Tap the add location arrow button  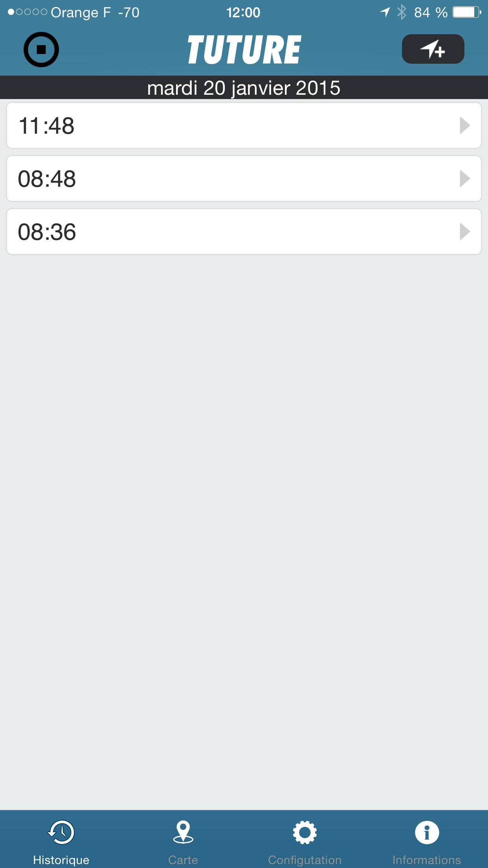433,49
